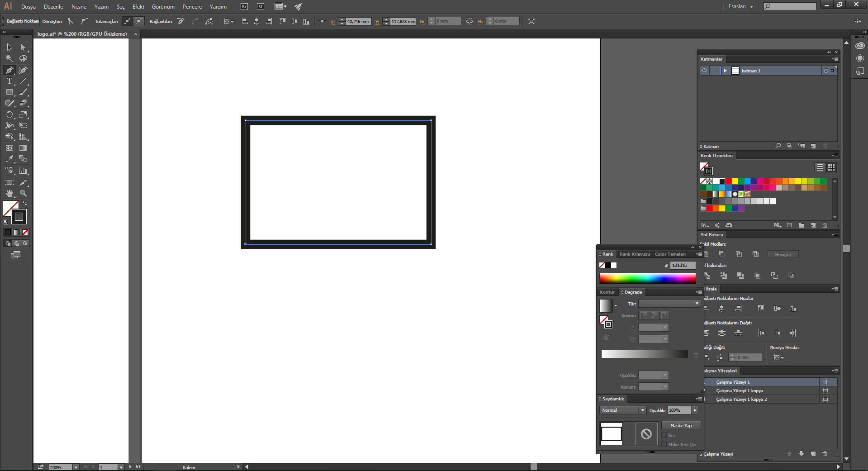Switch swatches to list view

click(x=820, y=167)
